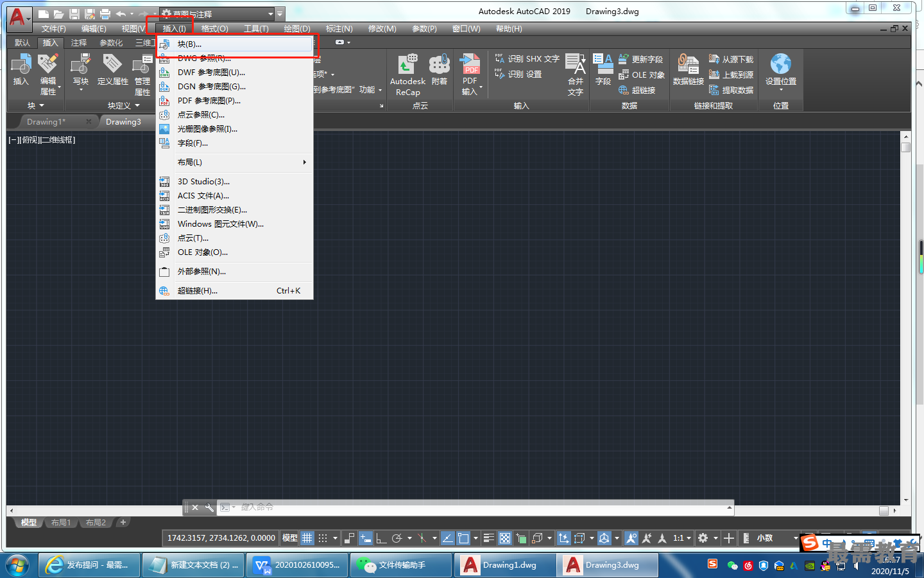Click the Windows Start button

(x=17, y=565)
